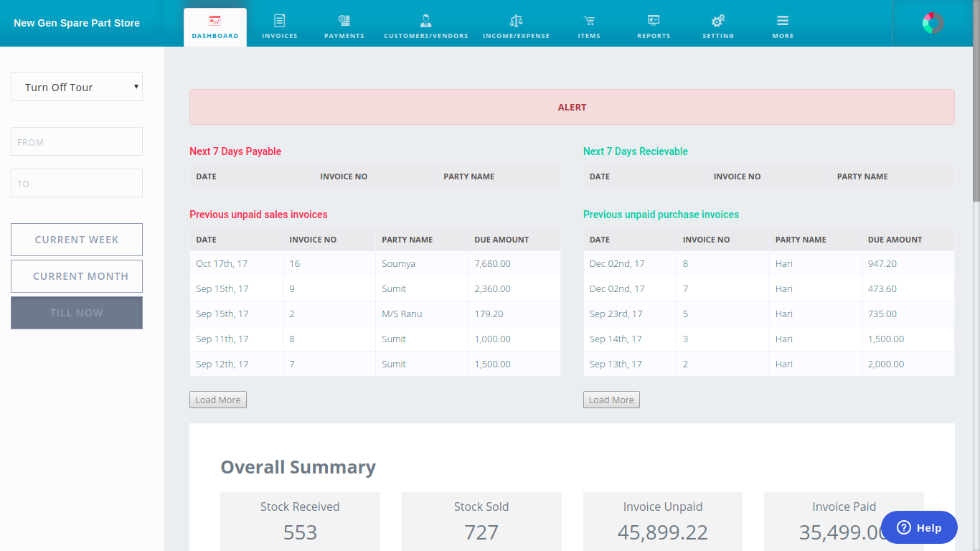
Task: Open the colorful profile circle icon
Action: [x=933, y=23]
